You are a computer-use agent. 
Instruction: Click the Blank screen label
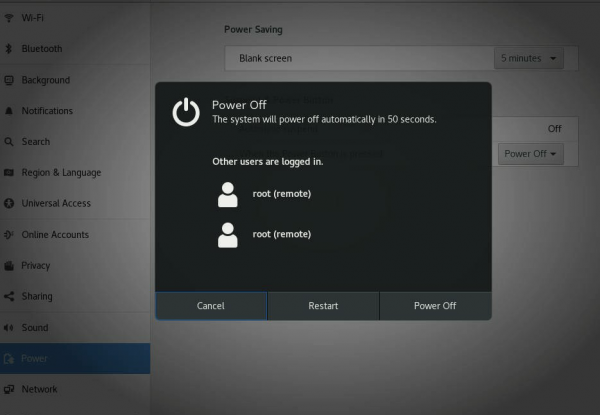pyautogui.click(x=266, y=59)
